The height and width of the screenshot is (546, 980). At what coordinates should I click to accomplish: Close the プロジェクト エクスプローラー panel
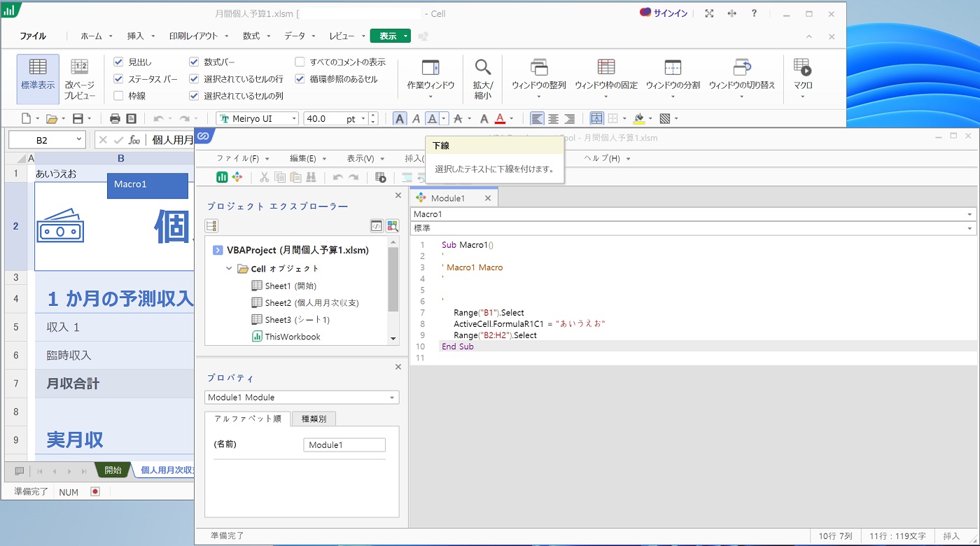[x=398, y=195]
